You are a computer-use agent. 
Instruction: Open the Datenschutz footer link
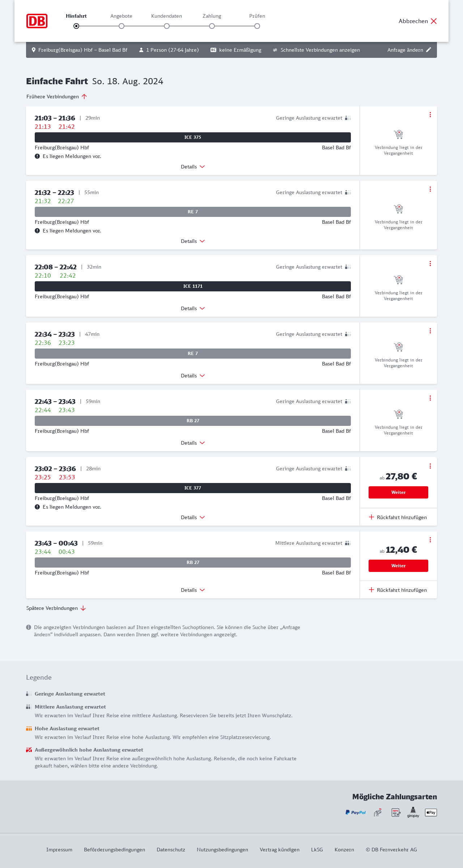pyautogui.click(x=171, y=850)
